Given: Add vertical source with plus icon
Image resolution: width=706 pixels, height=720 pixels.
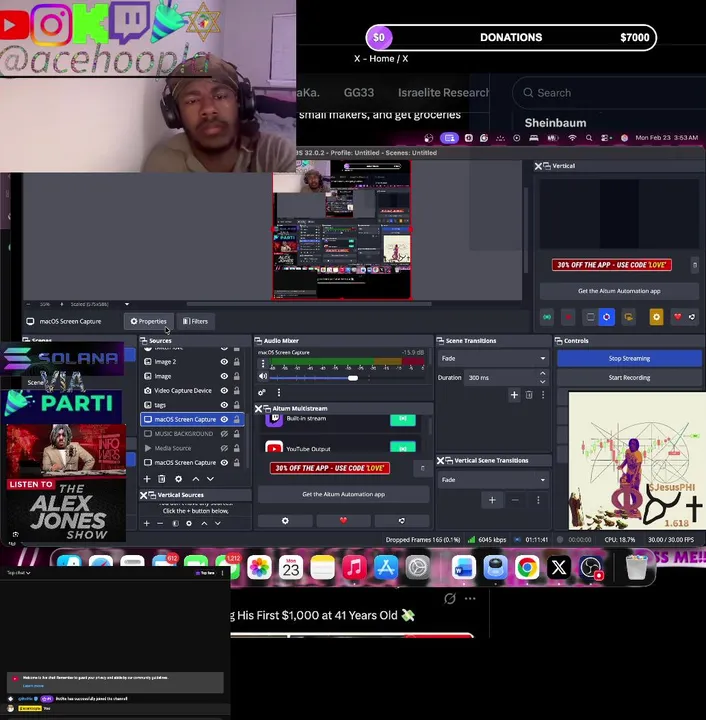Looking at the screenshot, I should point(147,523).
